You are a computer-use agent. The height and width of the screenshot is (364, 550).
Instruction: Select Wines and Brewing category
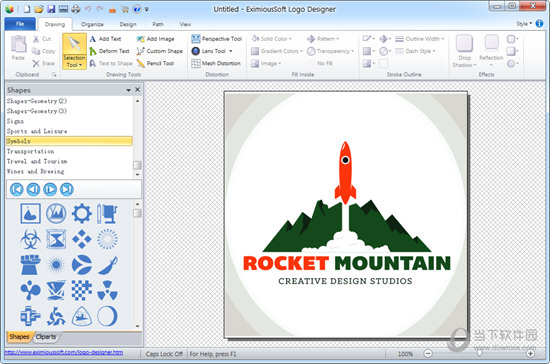tap(69, 171)
